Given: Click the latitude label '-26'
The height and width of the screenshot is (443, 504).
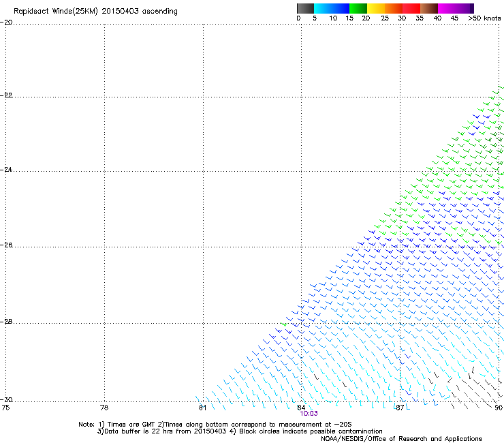Looking at the screenshot, I should coord(6,245).
